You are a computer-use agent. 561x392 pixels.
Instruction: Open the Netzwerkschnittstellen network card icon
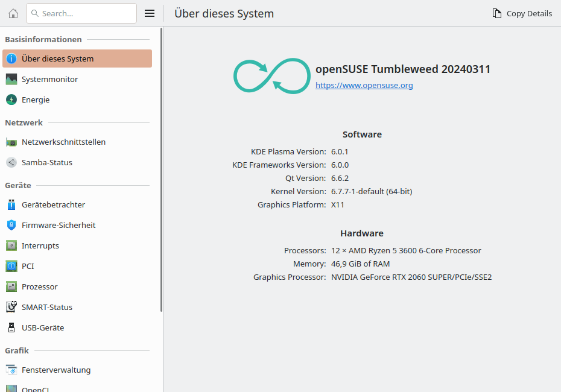point(11,142)
